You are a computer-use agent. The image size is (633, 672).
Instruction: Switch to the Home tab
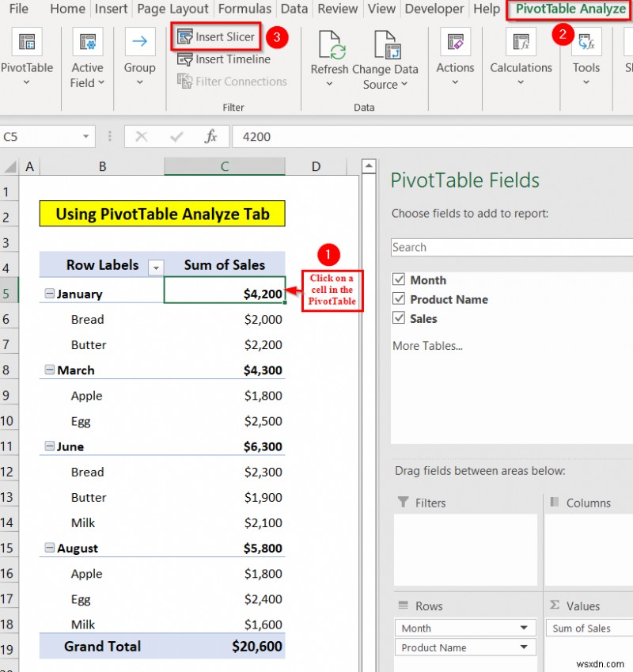[x=67, y=9]
